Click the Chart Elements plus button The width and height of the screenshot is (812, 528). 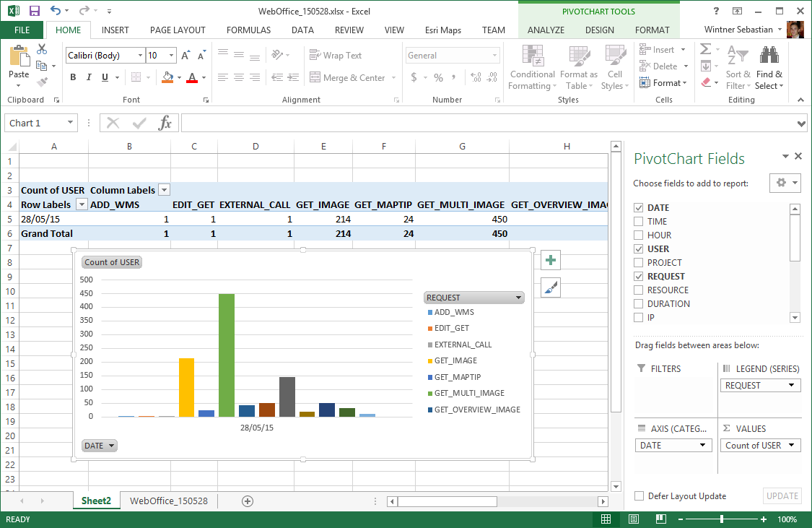click(550, 259)
